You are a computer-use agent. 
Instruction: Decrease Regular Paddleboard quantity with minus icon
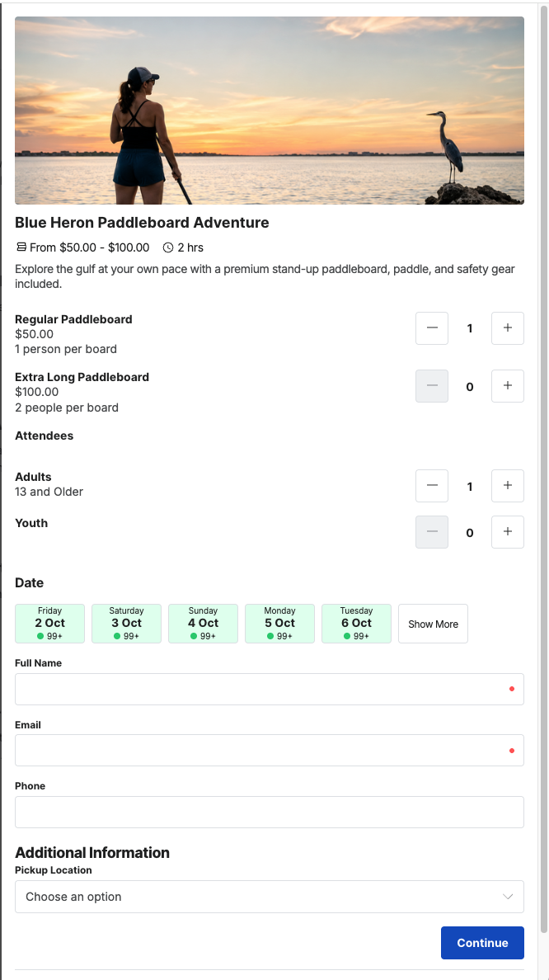click(x=432, y=328)
